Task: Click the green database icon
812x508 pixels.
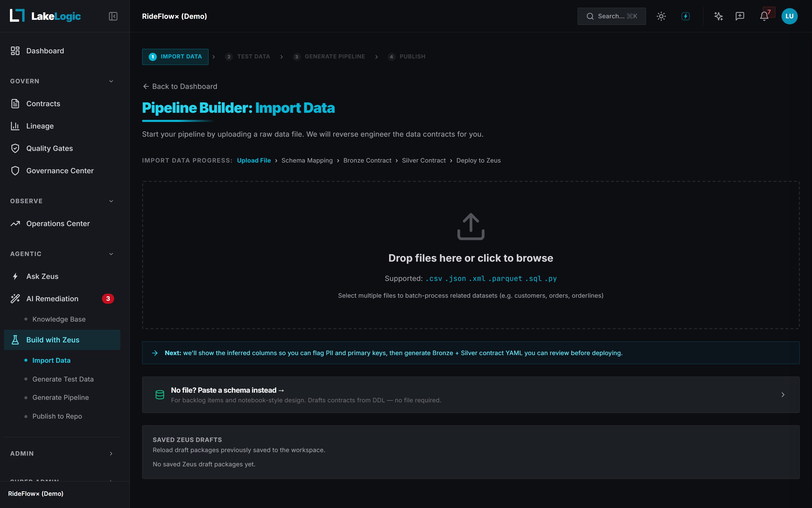Action: pos(160,394)
